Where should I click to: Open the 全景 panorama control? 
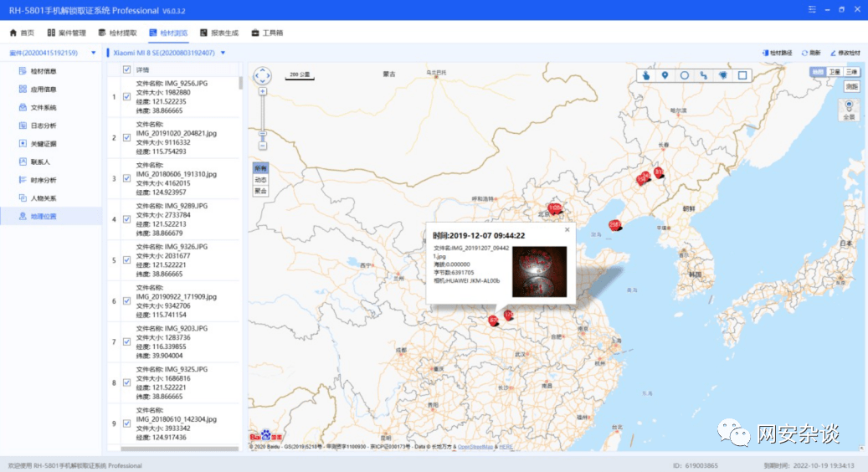point(850,110)
